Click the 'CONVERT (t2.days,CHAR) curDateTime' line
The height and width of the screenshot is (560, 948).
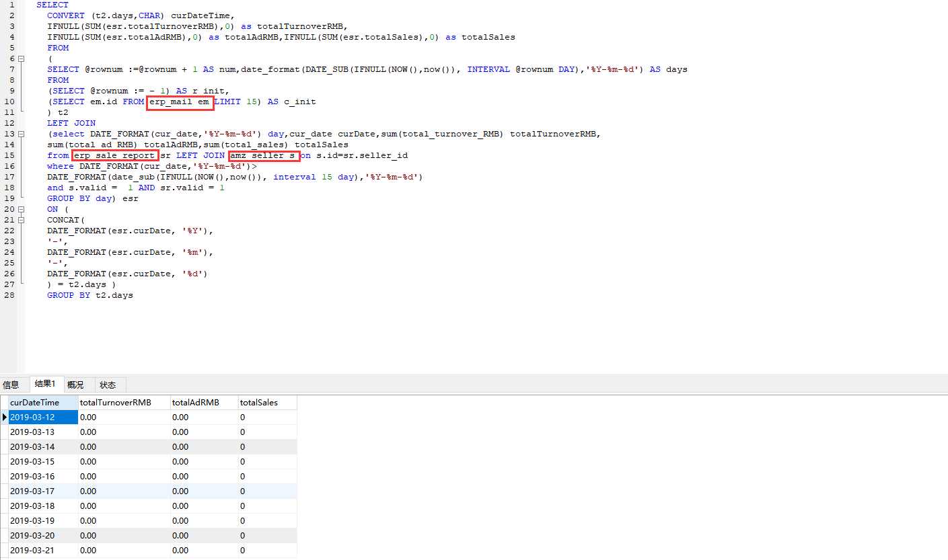click(x=141, y=15)
